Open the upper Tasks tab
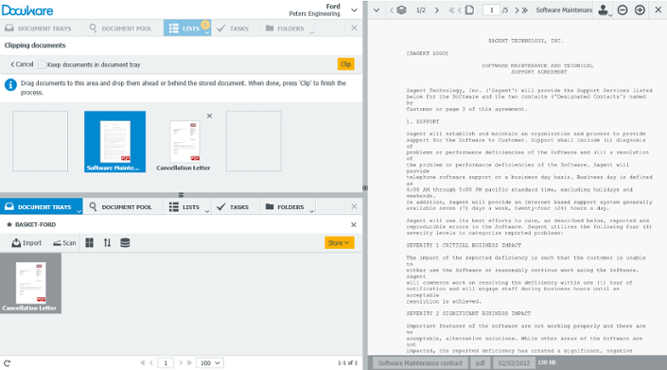This screenshot has width=667, height=370. (x=233, y=28)
